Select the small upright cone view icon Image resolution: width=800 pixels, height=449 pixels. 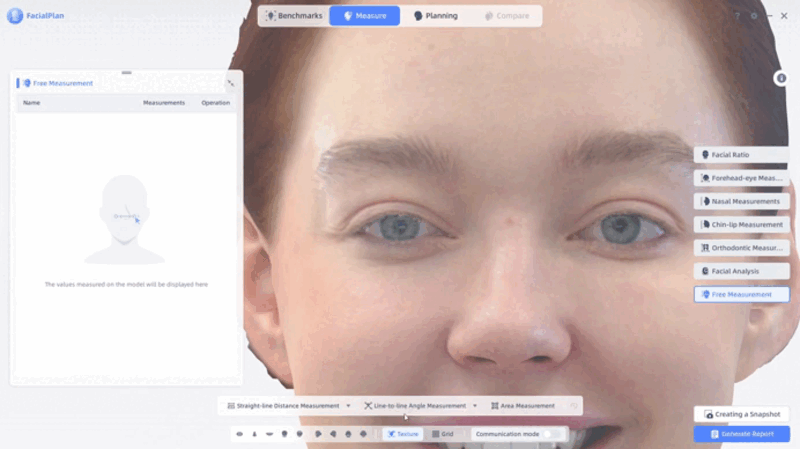[x=254, y=434]
